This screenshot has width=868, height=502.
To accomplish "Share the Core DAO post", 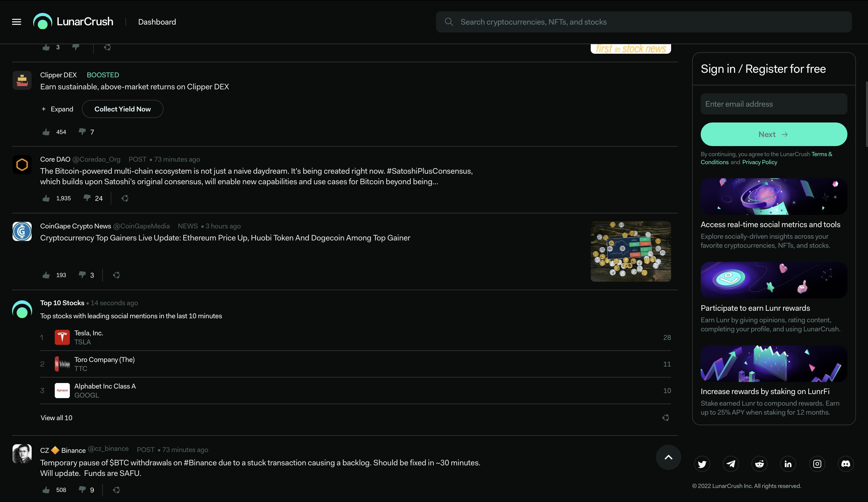I will pyautogui.click(x=125, y=198).
